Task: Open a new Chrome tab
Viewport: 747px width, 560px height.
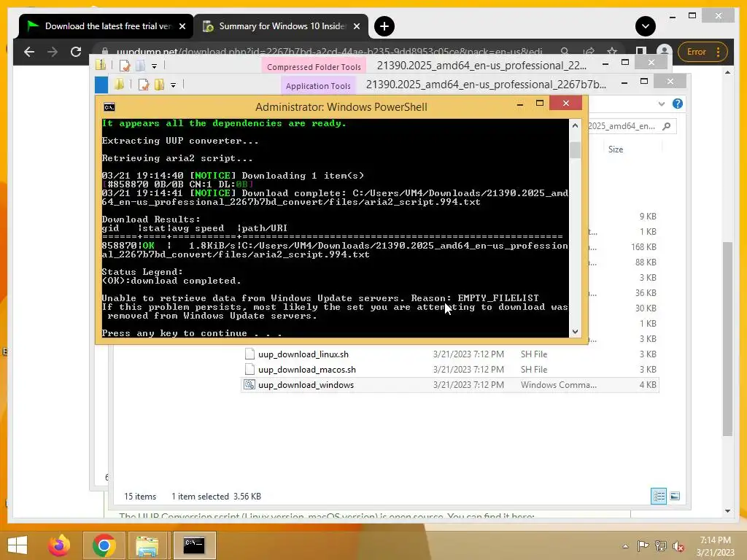Action: click(x=384, y=26)
